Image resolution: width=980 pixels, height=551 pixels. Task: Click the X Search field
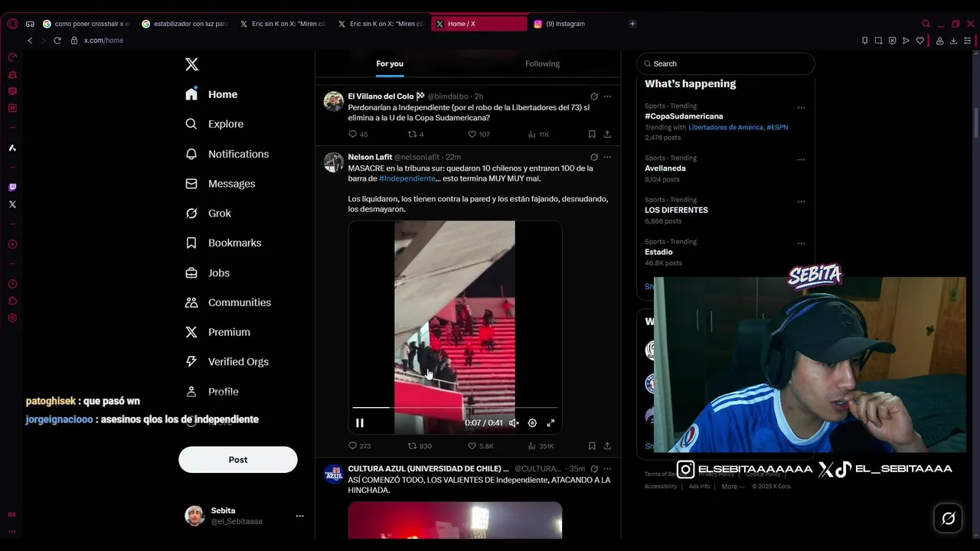(x=726, y=64)
